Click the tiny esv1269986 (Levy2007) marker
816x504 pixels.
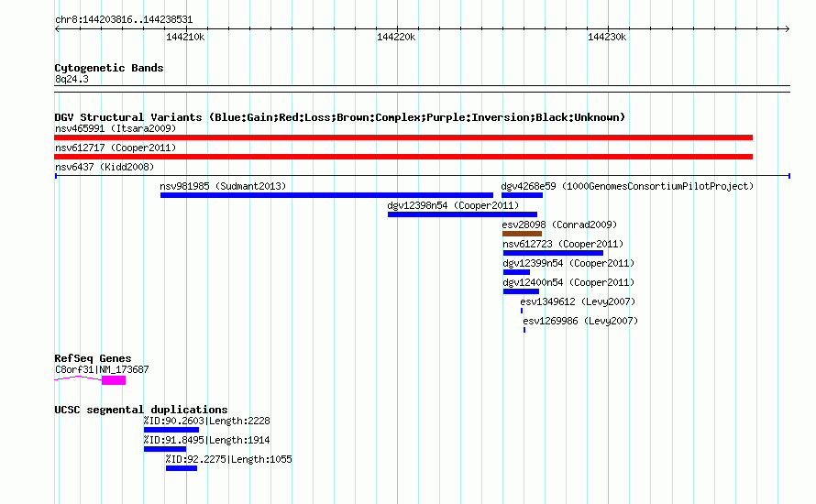[x=524, y=330]
